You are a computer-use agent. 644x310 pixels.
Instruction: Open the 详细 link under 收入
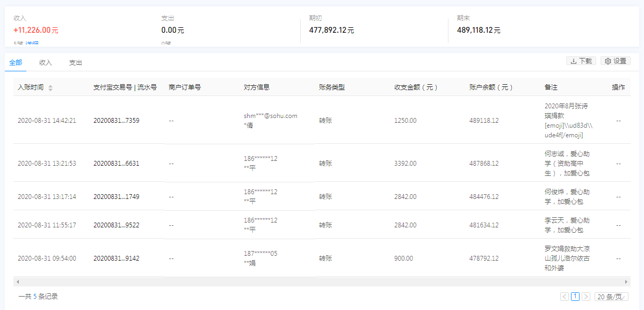click(x=32, y=43)
